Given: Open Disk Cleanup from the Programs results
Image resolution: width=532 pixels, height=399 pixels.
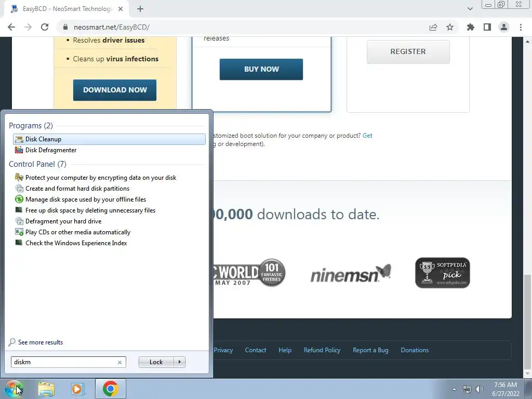Looking at the screenshot, I should coord(109,139).
